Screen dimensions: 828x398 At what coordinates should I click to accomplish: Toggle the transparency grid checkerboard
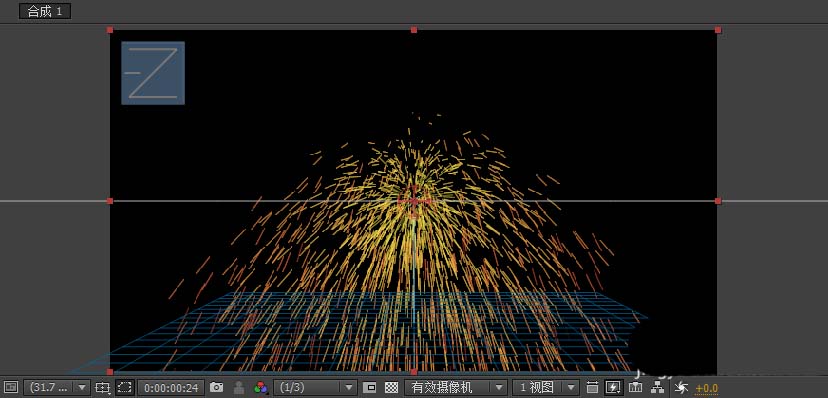click(x=391, y=387)
